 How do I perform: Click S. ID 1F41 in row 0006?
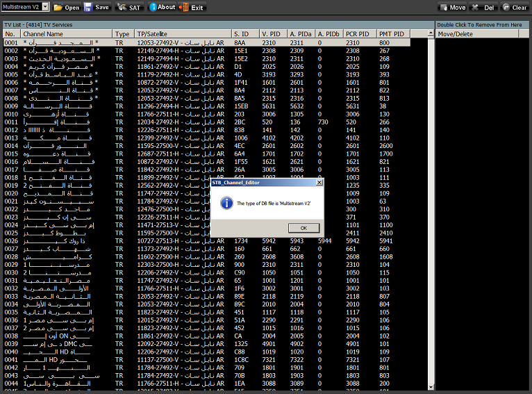click(x=241, y=83)
